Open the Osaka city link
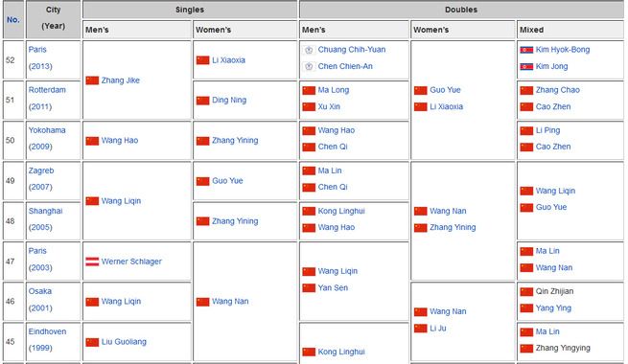628x364 pixels. point(39,291)
